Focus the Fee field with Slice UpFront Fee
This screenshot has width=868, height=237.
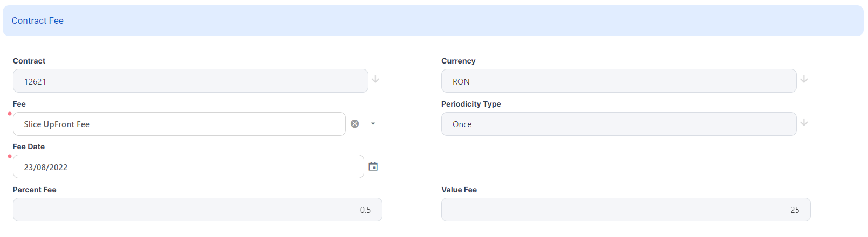[x=179, y=124]
